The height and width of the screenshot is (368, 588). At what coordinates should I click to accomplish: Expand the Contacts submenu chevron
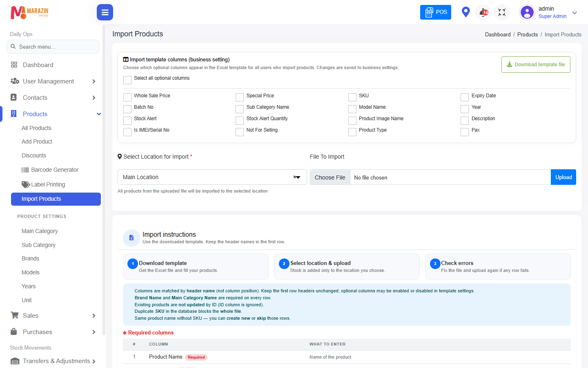[x=94, y=98]
